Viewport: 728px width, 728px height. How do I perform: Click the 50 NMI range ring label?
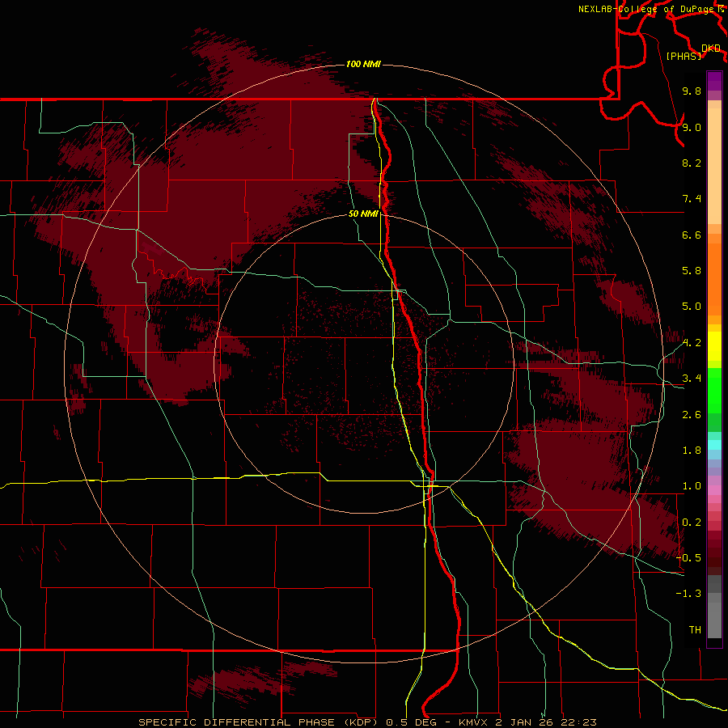tap(363, 214)
